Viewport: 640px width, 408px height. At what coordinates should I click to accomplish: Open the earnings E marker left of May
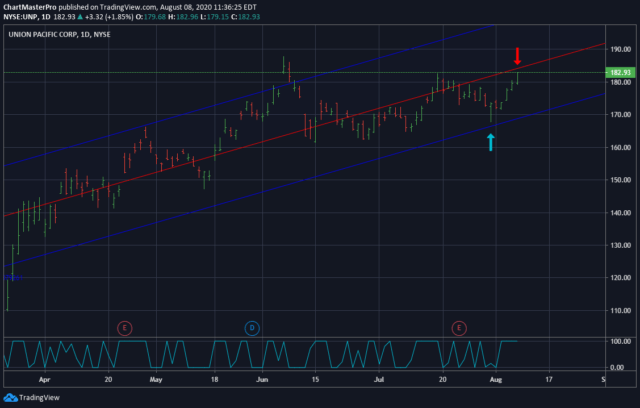click(x=124, y=328)
